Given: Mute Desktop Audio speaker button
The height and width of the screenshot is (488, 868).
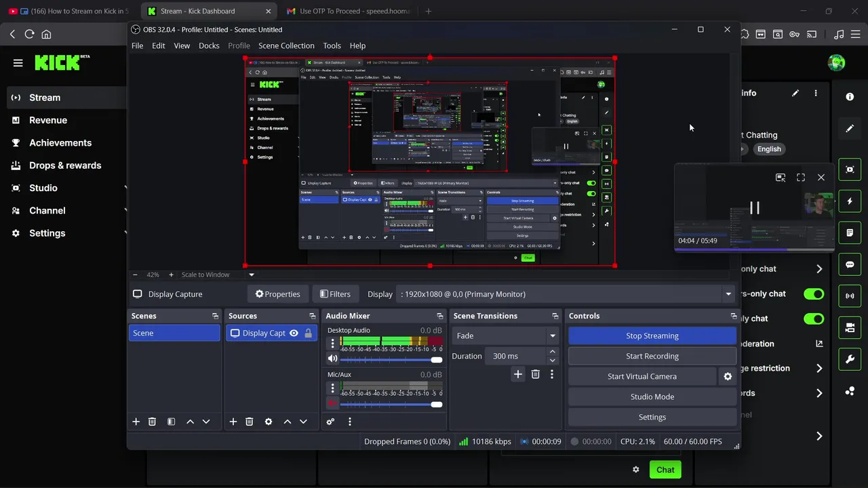Looking at the screenshot, I should (x=332, y=359).
